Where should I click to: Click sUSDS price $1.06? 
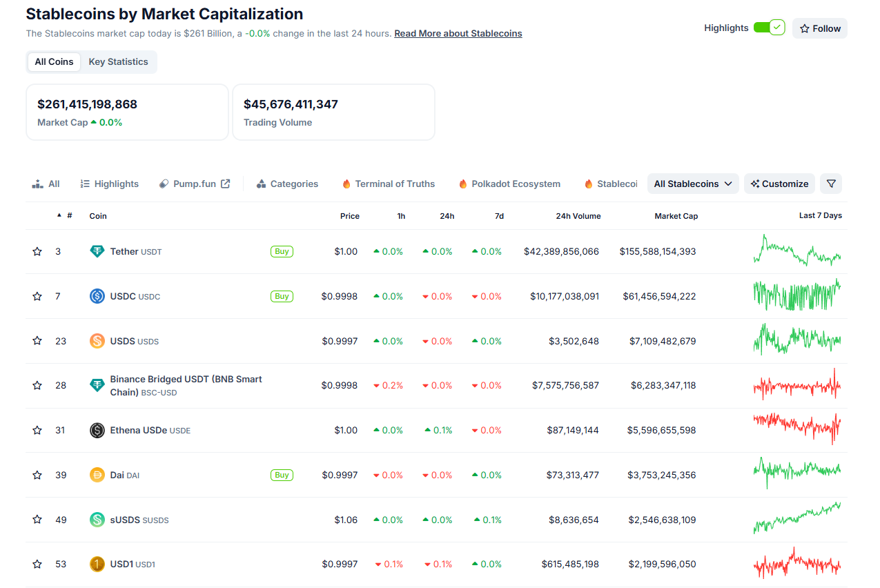[x=346, y=520]
